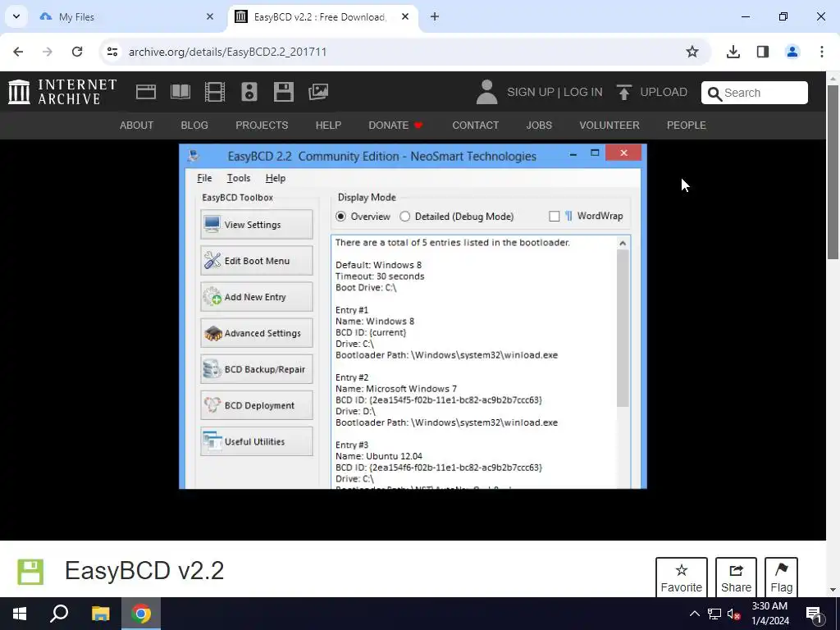840x630 pixels.
Task: Open the HELP menu item
Action: point(328,126)
